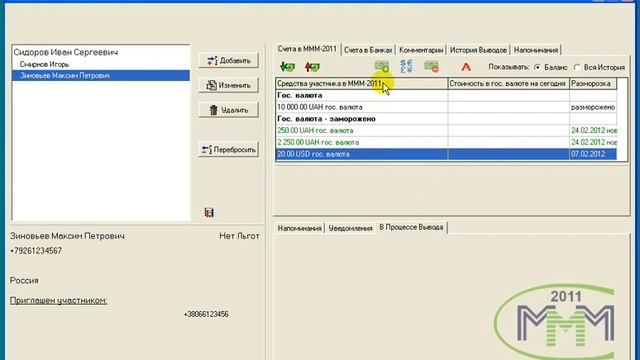Select the Баланс radio button
The width and height of the screenshot is (640, 360).
(537, 67)
